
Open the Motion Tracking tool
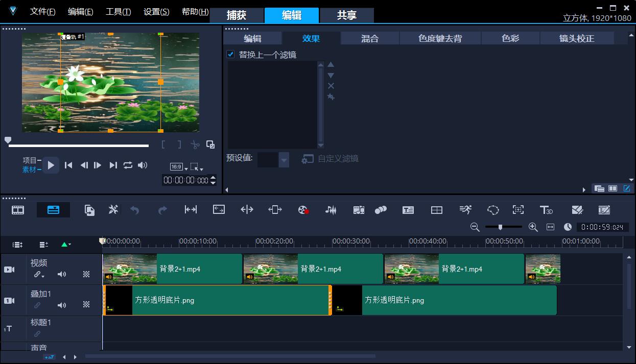pos(381,210)
